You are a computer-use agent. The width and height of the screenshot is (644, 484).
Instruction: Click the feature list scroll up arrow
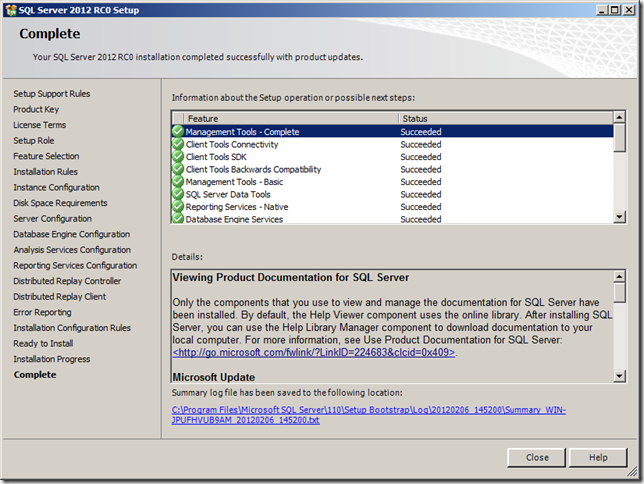(619, 118)
